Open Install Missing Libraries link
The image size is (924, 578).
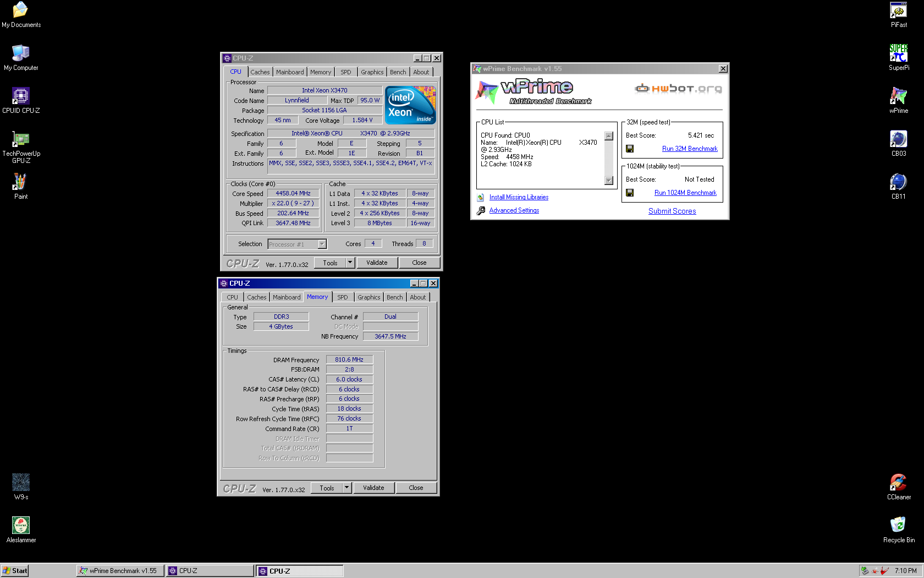click(x=519, y=197)
